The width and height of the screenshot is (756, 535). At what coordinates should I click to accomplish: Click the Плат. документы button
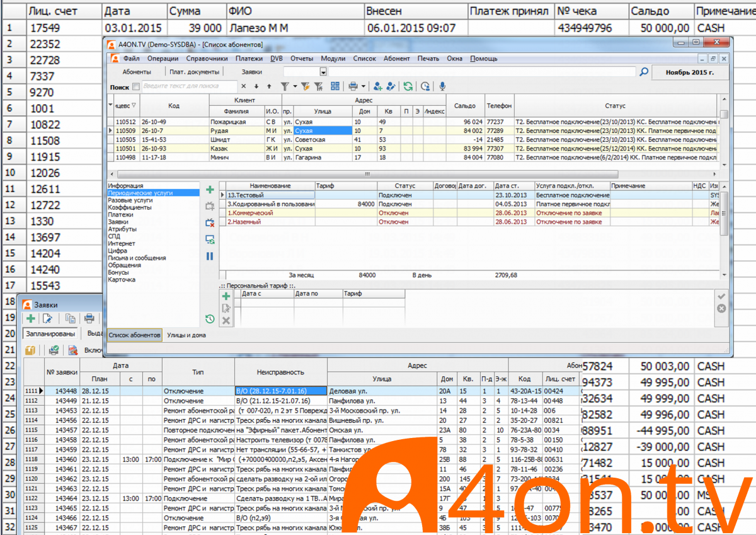coord(195,72)
